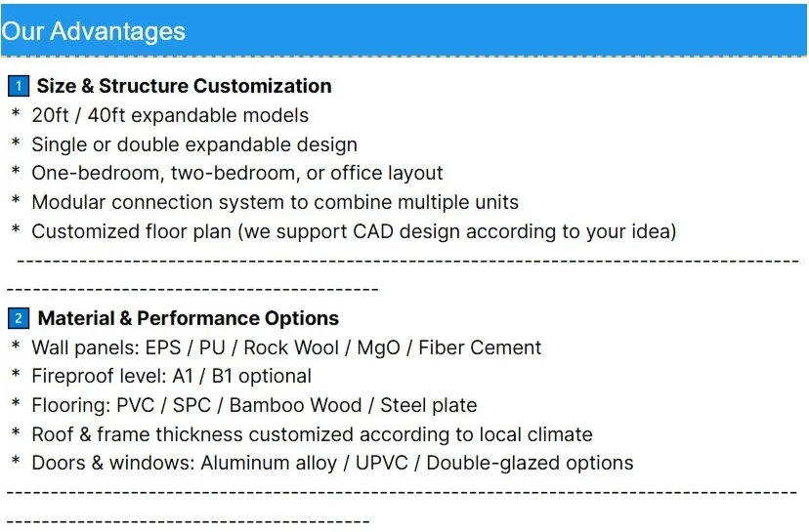This screenshot has width=809, height=532.
Task: Click the dashed divider below the floor plan line
Action: 407,262
